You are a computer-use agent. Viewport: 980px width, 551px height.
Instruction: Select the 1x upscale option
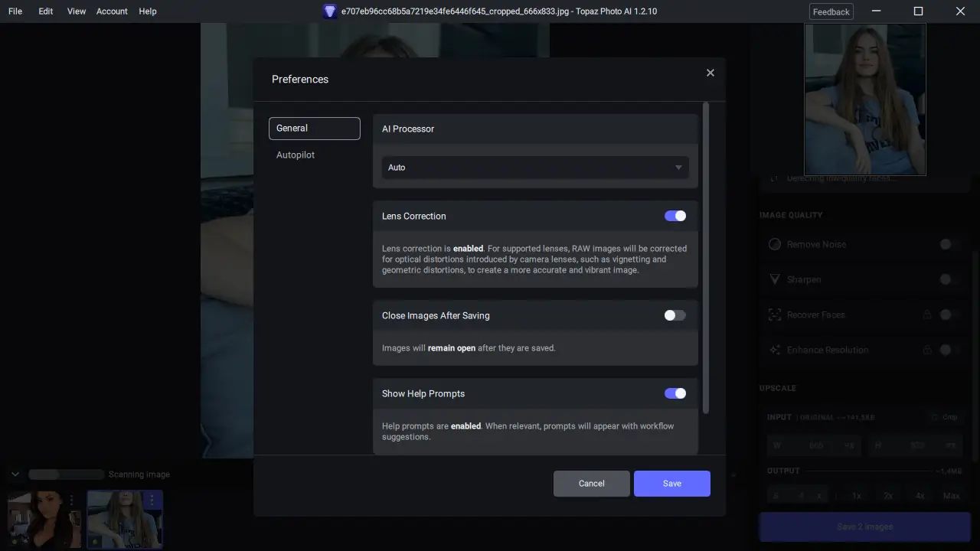[x=857, y=496]
